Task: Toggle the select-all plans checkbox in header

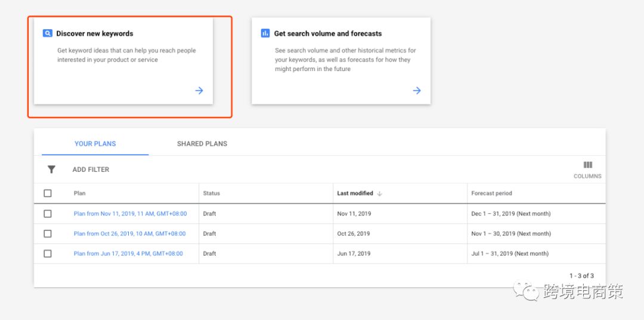Action: 48,193
